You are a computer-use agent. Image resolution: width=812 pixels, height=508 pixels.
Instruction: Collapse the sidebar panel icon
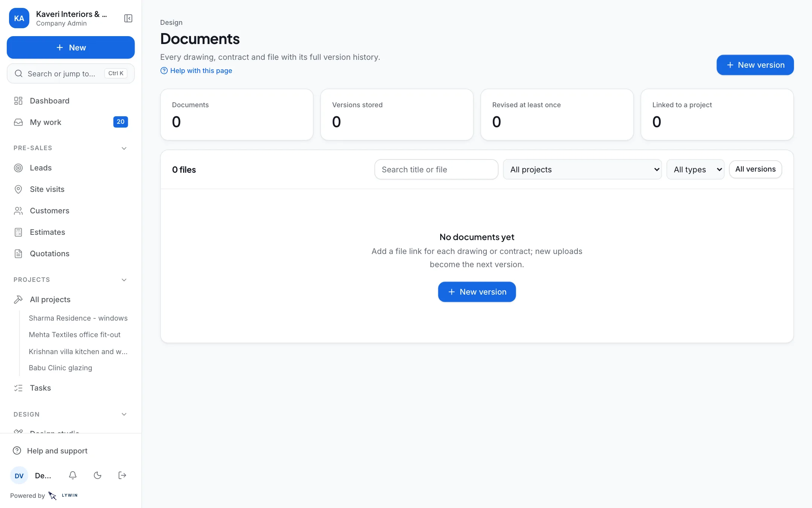coord(128,18)
